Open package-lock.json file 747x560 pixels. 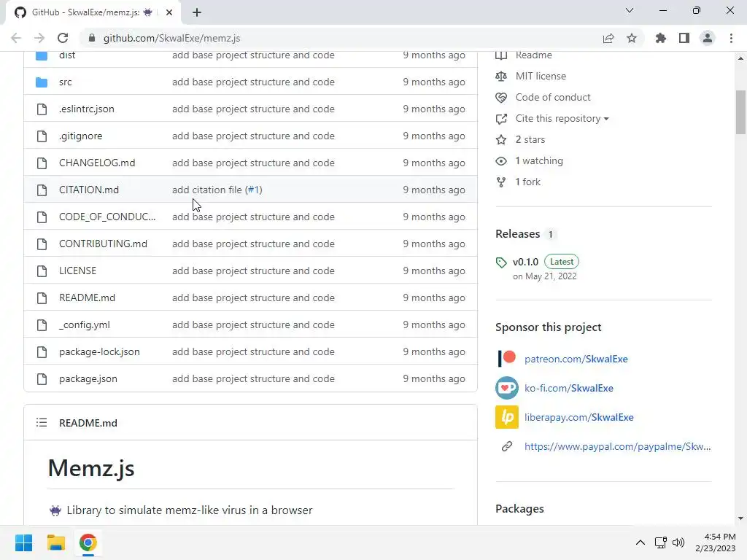click(x=99, y=352)
